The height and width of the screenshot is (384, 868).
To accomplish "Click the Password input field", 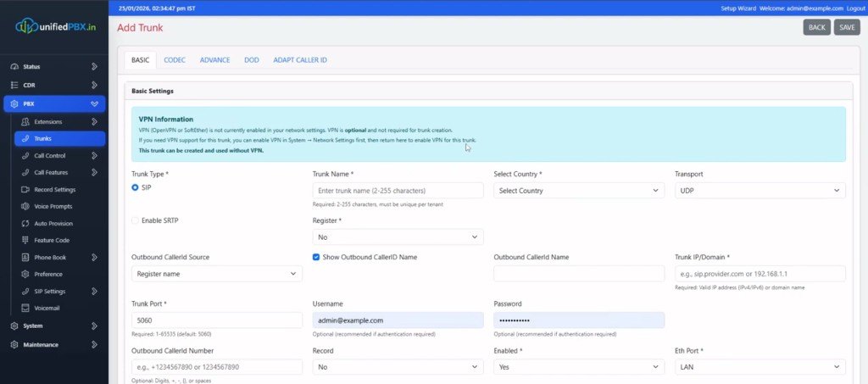I will (579, 320).
